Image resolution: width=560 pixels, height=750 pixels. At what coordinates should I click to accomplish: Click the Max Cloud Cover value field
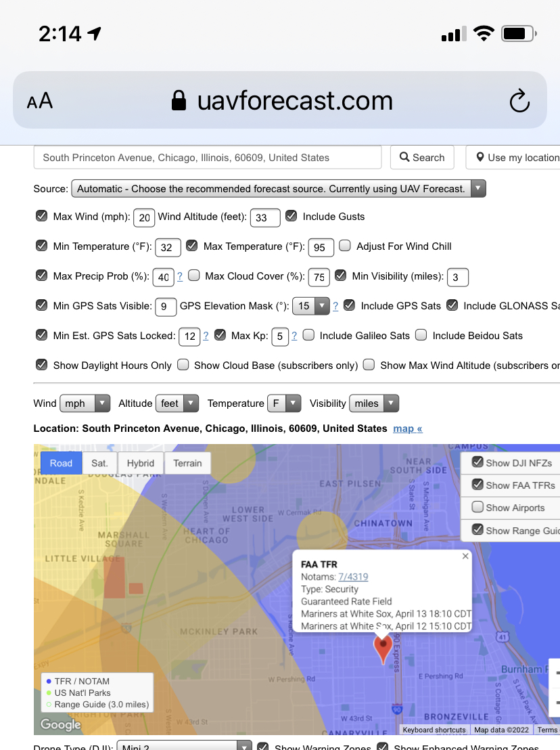[319, 277]
